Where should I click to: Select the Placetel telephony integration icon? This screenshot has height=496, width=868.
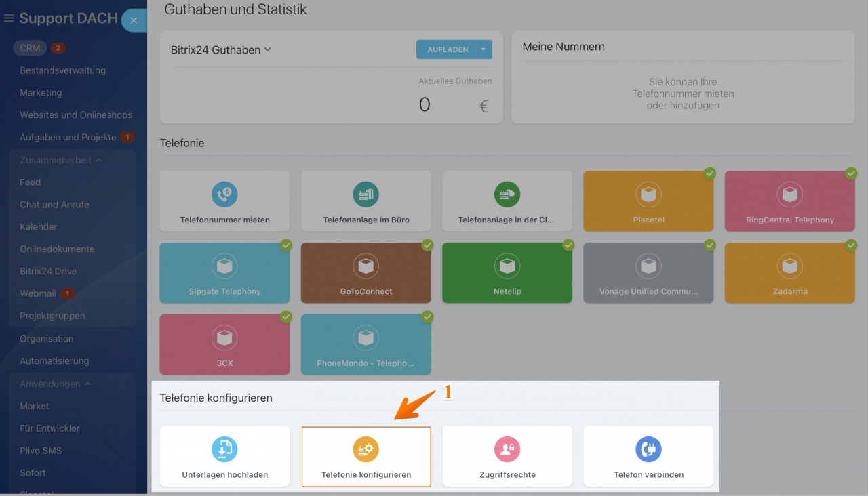648,194
